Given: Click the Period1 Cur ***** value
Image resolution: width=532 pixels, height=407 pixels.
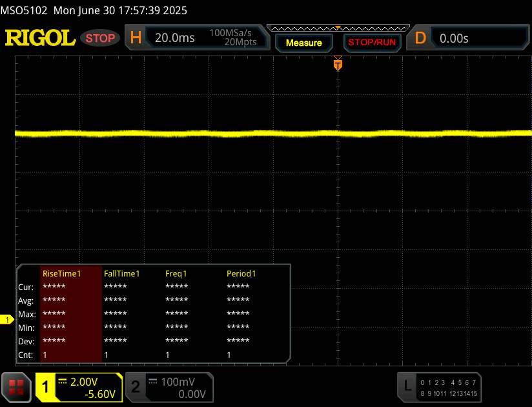Looking at the screenshot, I should click(238, 286).
